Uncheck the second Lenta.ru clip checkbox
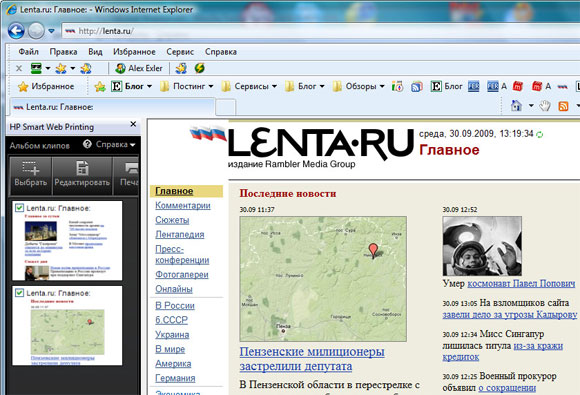Viewport: 580px width, 395px height. (19, 293)
